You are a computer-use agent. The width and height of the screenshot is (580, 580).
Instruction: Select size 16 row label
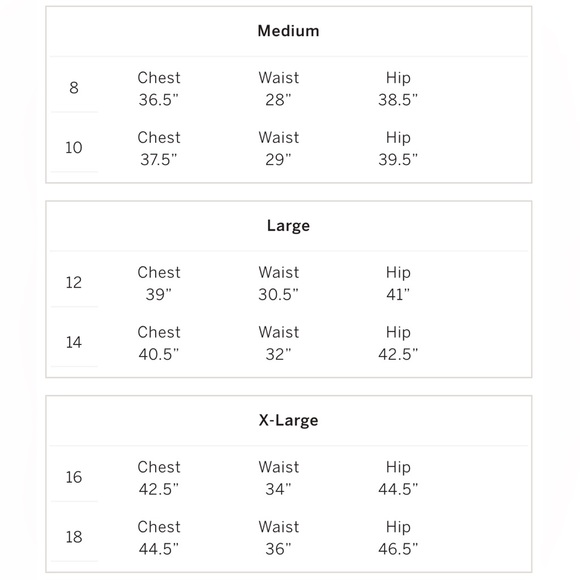click(x=74, y=477)
